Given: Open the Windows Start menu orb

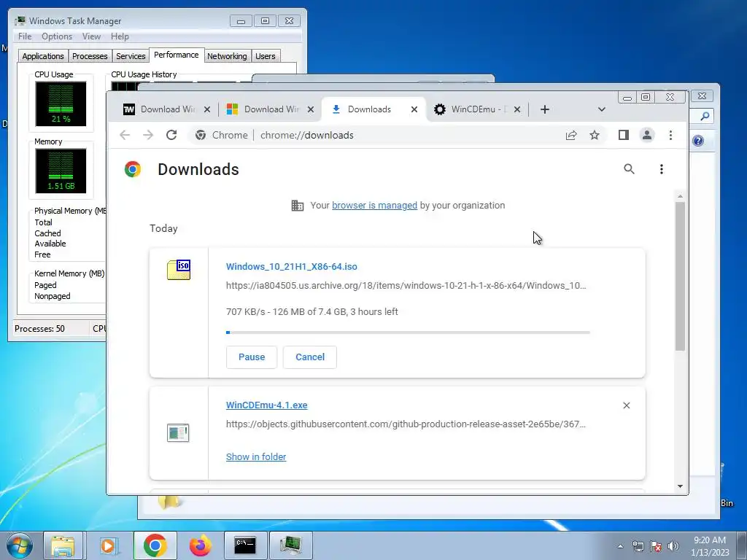Looking at the screenshot, I should 20,545.
